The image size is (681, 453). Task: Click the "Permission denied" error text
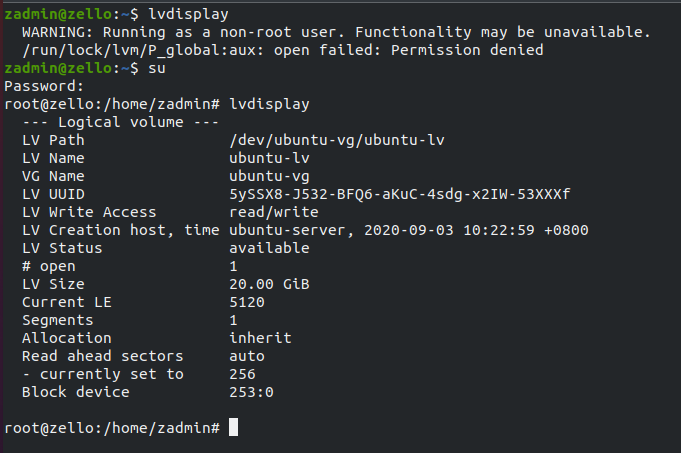click(x=473, y=50)
